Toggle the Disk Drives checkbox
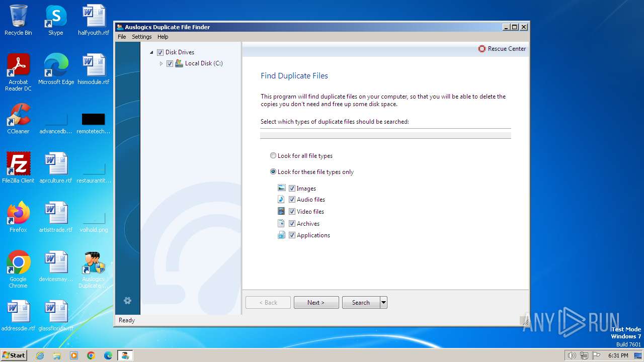Screen dimensions: 644x362 click(160, 52)
